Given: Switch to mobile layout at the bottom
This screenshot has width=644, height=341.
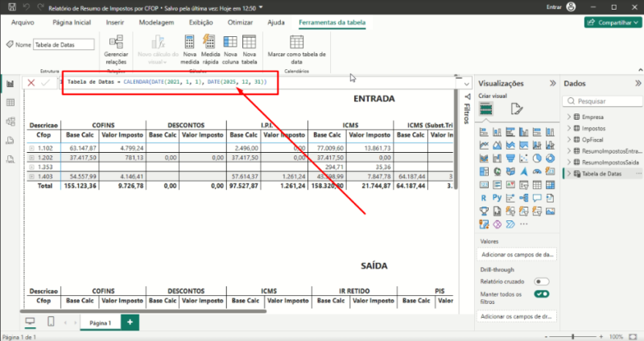Looking at the screenshot, I should point(51,322).
